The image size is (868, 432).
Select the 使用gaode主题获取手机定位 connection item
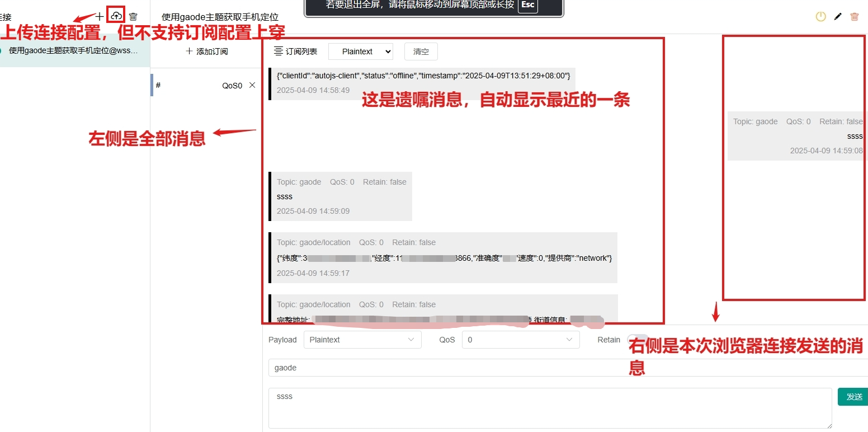coord(73,50)
